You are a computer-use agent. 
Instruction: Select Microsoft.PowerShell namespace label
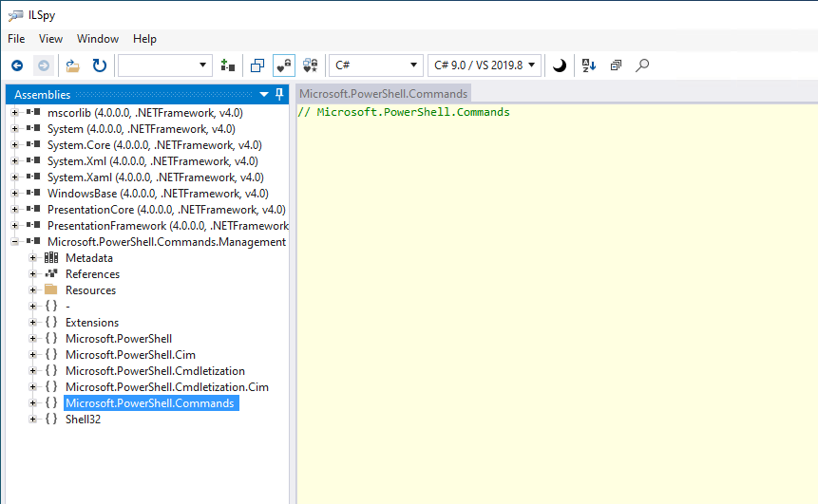pos(119,339)
